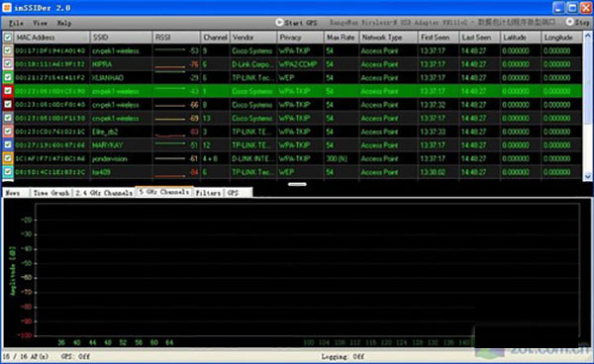Toggle the red checkbox of highlighted cn-pek1-wireless row

point(8,91)
